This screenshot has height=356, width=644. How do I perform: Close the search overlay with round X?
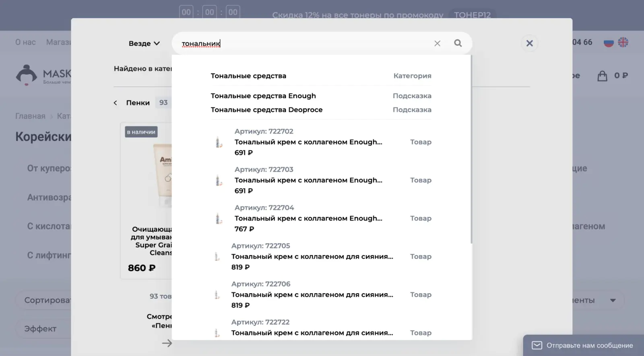pos(530,43)
